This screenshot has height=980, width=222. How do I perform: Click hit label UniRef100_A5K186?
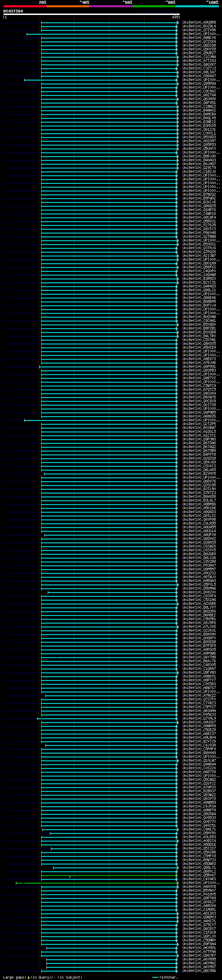[199, 508]
